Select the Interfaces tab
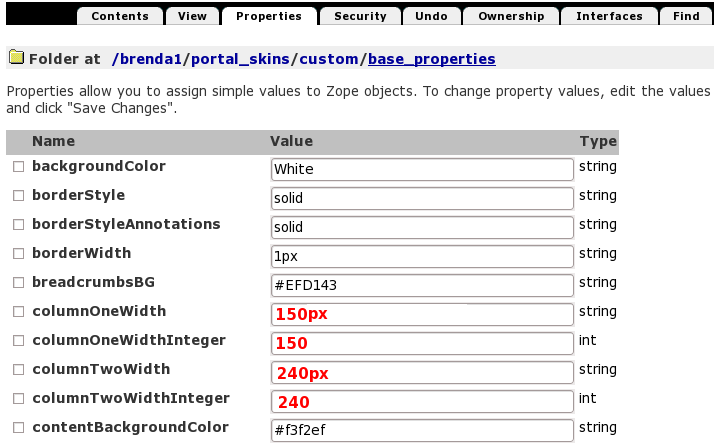Screen dimensions: 722x446 tap(609, 16)
